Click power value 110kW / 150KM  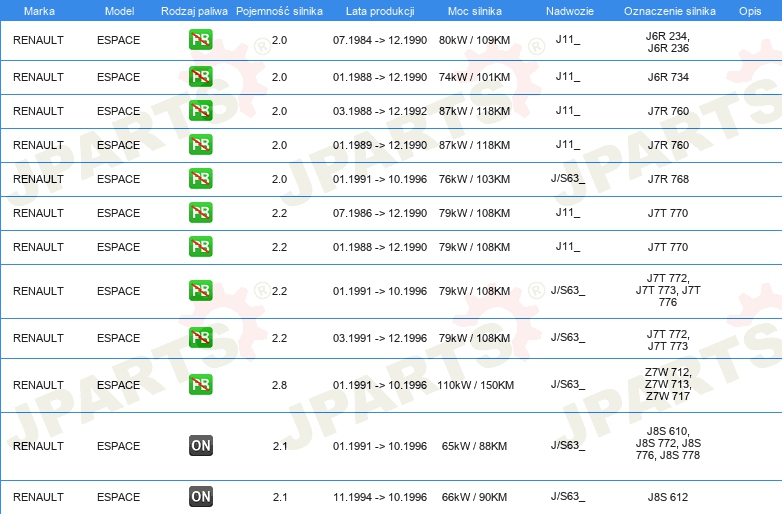[x=475, y=385]
